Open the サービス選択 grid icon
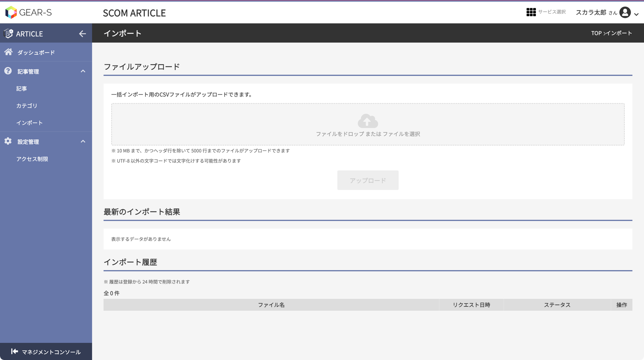This screenshot has height=360, width=644. tap(531, 12)
